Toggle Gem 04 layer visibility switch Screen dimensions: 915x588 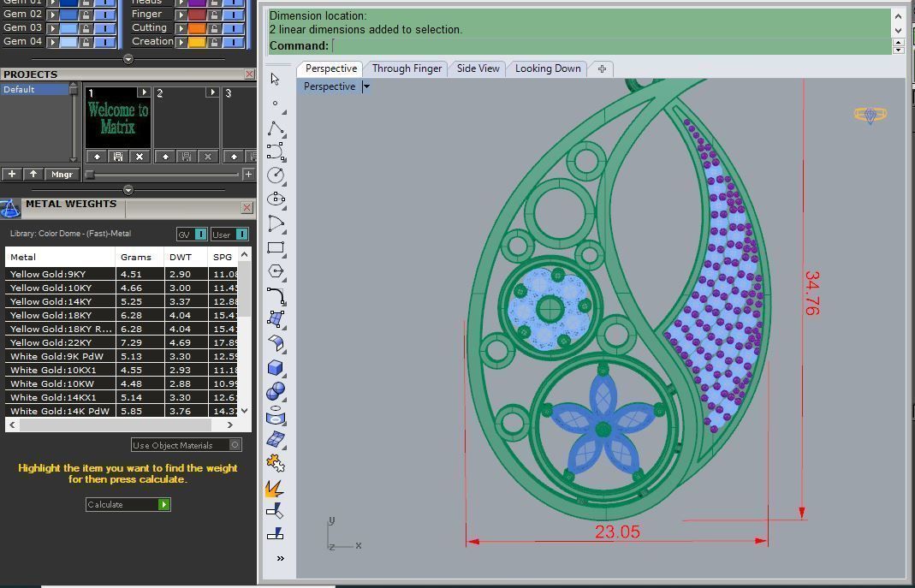pyautogui.click(x=104, y=42)
